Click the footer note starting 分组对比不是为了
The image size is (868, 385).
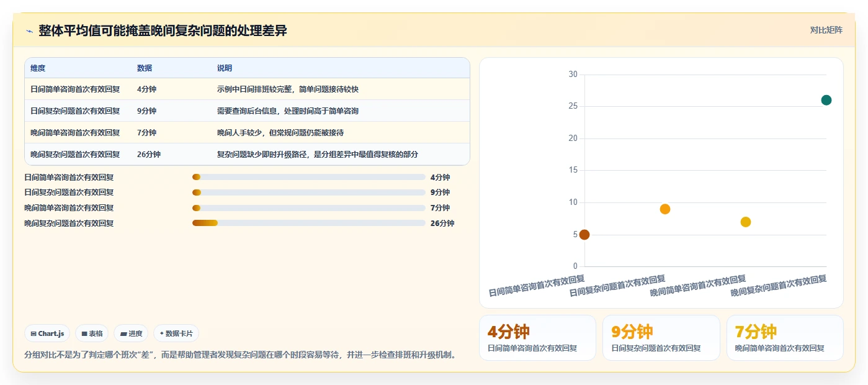pos(241,355)
